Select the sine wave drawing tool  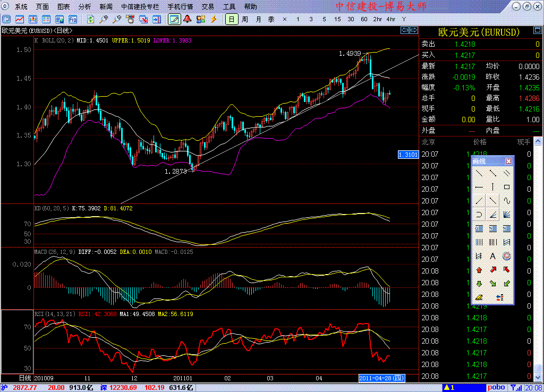click(x=506, y=200)
